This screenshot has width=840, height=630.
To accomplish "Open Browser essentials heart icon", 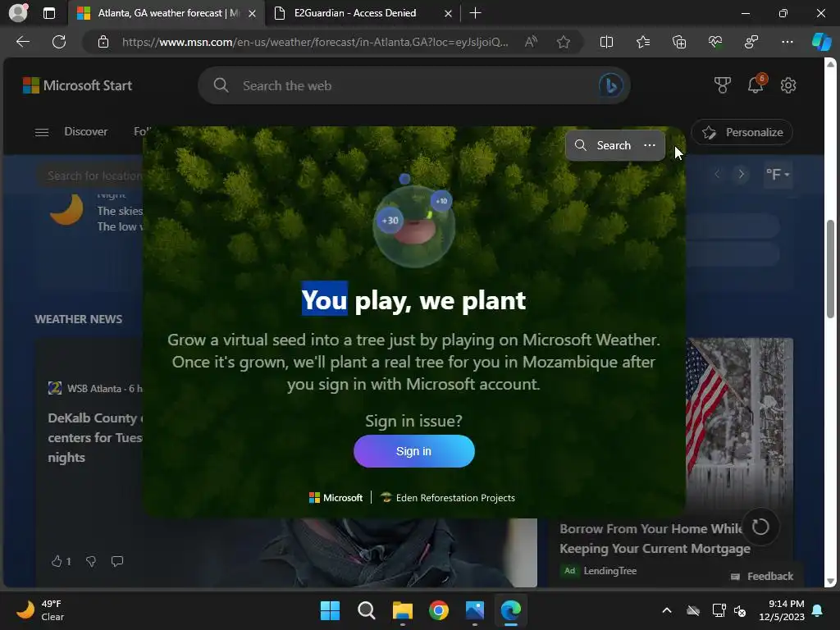I will (x=715, y=42).
